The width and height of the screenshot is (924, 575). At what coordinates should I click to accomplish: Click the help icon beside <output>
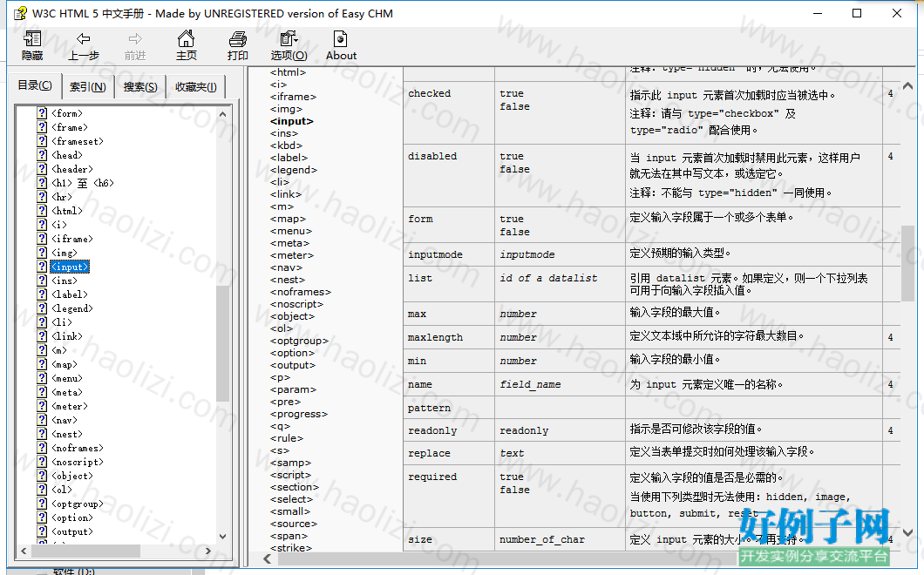tap(42, 531)
